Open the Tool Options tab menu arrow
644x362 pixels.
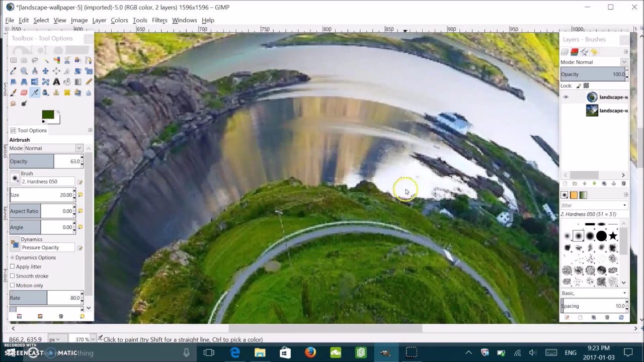90,130
